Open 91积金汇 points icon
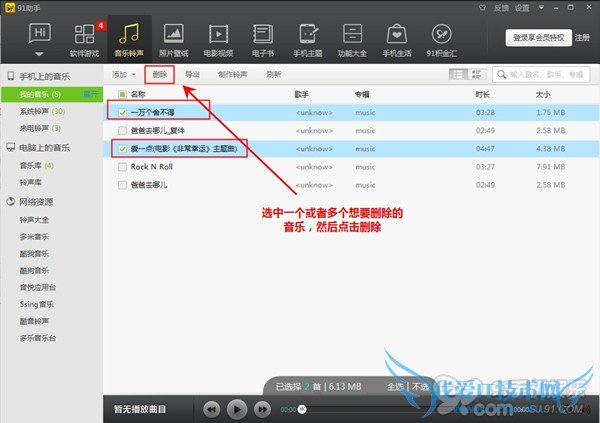Image resolution: width=600 pixels, height=423 pixels. tap(442, 40)
